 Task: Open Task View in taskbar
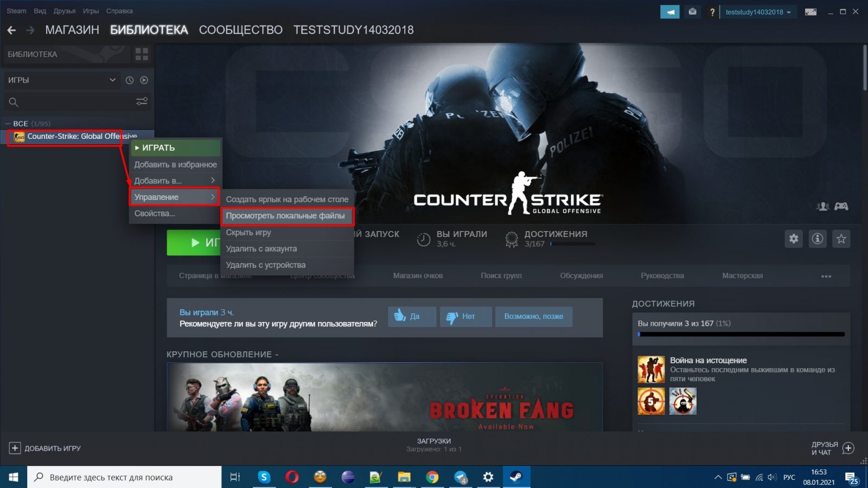[235, 477]
